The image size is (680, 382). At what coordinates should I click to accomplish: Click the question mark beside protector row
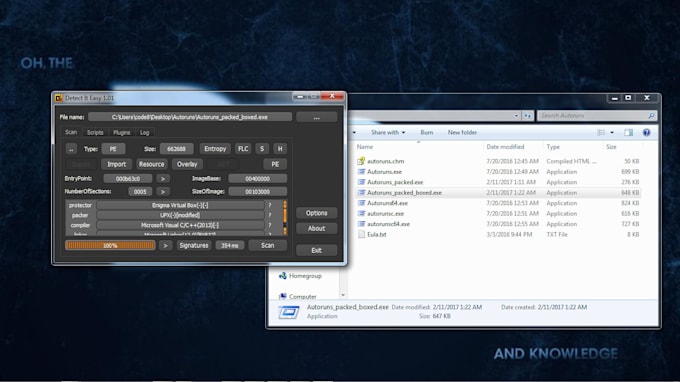[x=270, y=205]
